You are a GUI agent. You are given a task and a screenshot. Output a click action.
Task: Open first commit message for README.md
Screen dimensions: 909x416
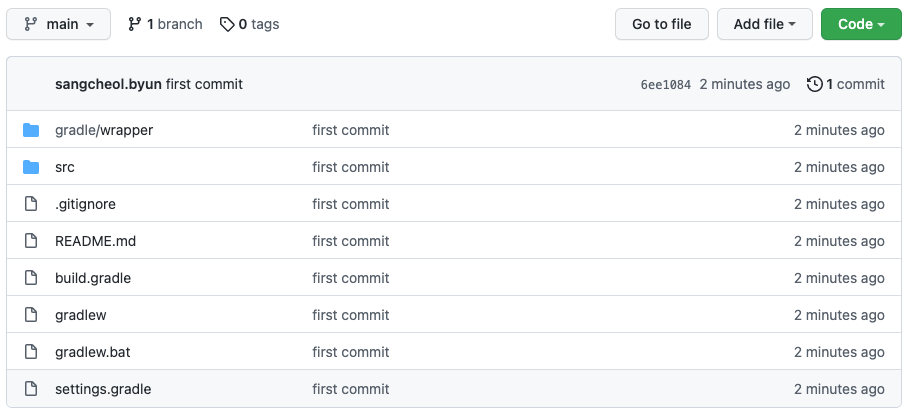point(350,241)
